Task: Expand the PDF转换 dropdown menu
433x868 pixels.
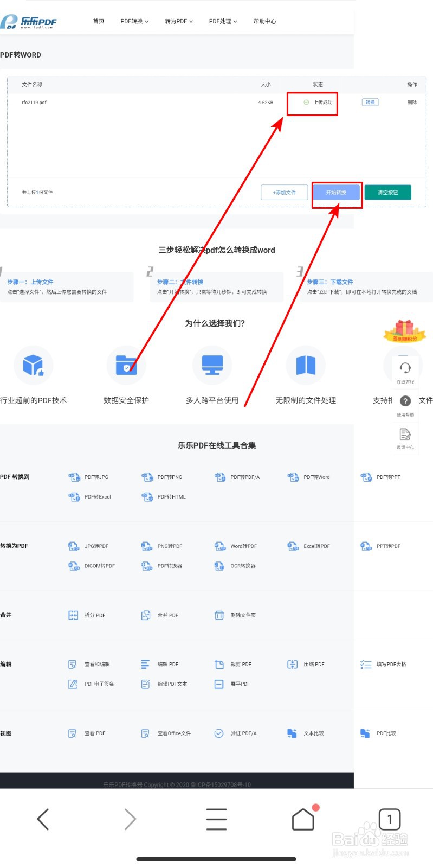Action: point(134,21)
